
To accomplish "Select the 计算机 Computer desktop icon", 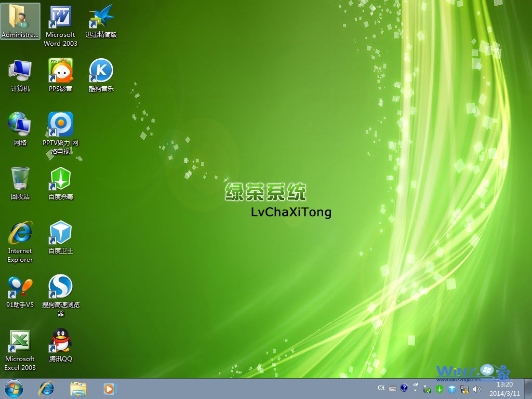I will pyautogui.click(x=20, y=75).
